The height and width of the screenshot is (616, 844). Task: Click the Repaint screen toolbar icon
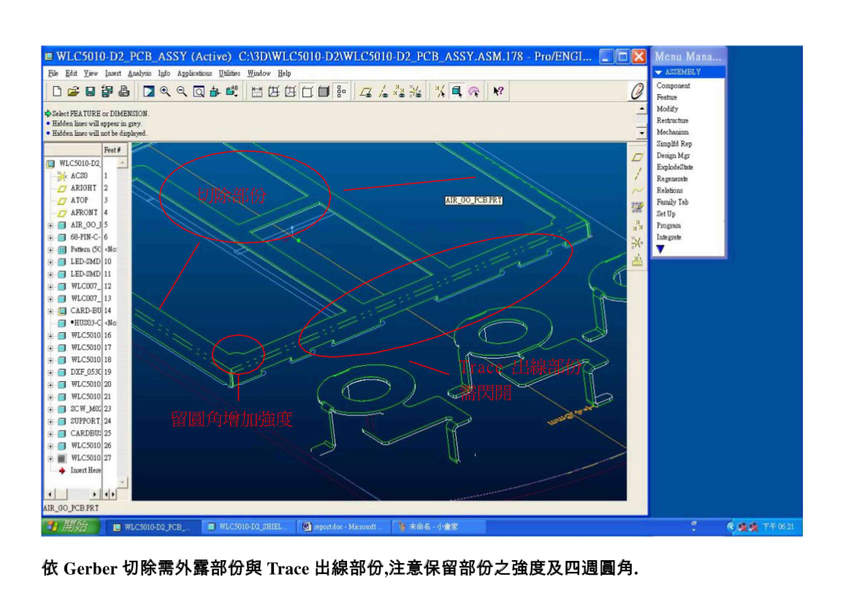[149, 91]
